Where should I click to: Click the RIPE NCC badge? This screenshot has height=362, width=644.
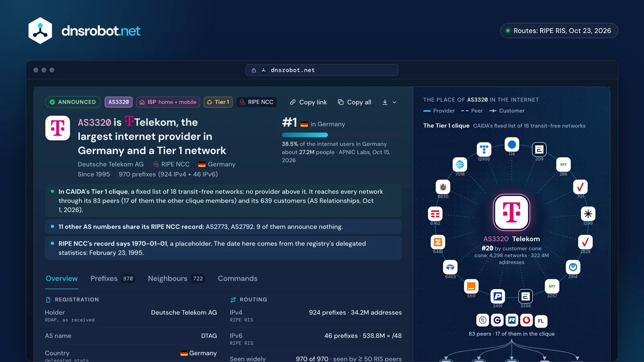point(256,102)
